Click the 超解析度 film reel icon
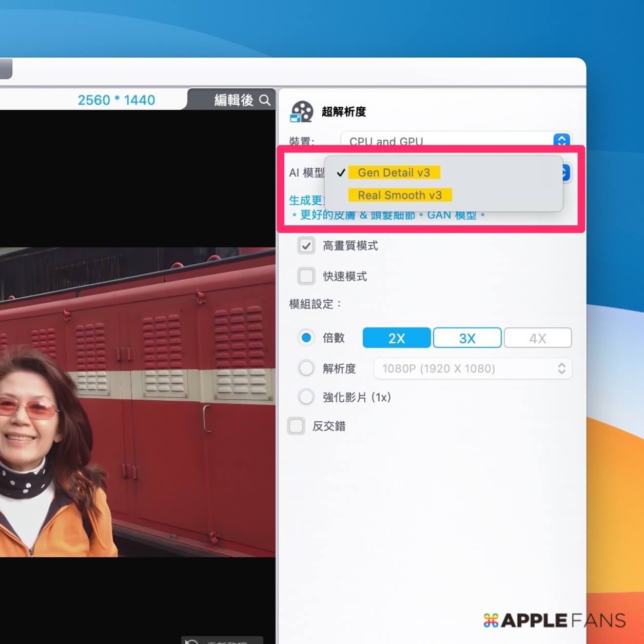644x644 pixels. pyautogui.click(x=301, y=111)
